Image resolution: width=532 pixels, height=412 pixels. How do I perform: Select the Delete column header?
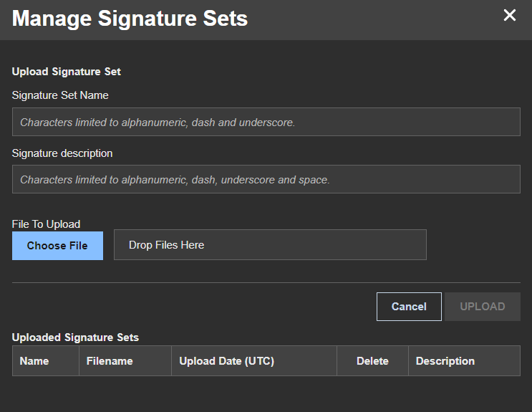click(x=372, y=360)
